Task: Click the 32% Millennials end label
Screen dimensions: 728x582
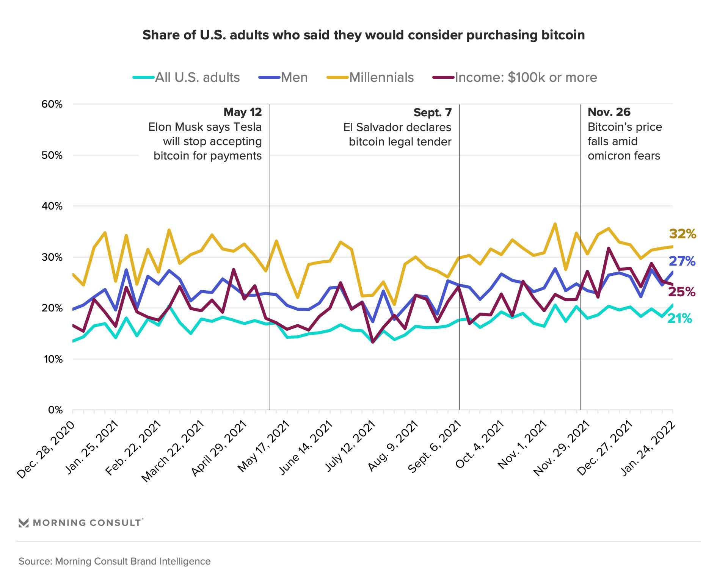Action: tap(682, 234)
